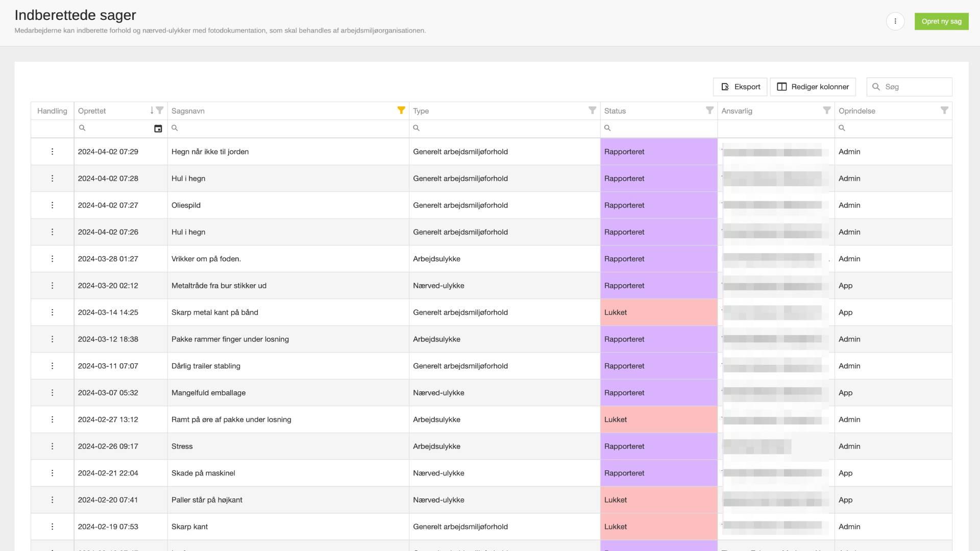This screenshot has height=551, width=980.
Task: Open actions menu for Skarp metal kant på bånd
Action: (x=52, y=312)
